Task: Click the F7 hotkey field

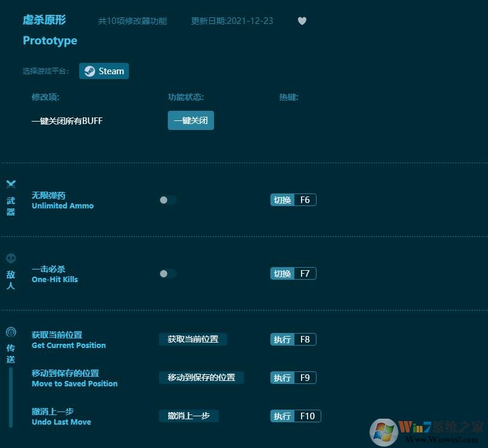Action: (305, 274)
